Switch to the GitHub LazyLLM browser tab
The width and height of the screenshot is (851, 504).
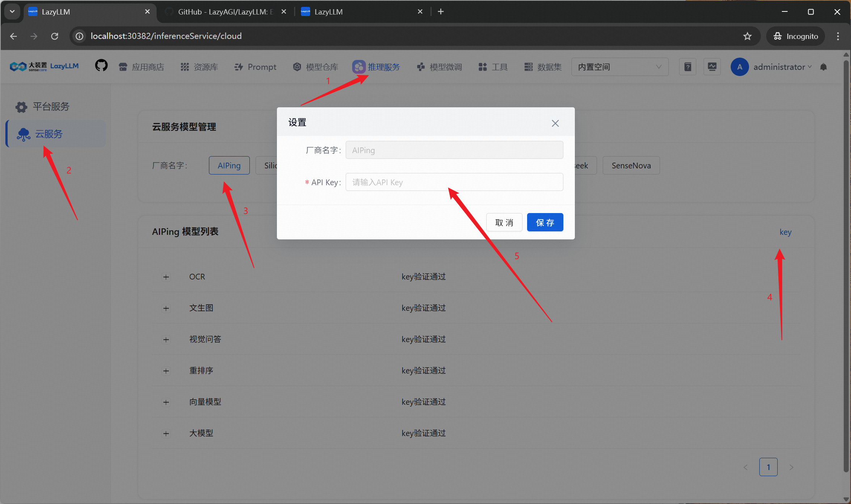point(225,12)
